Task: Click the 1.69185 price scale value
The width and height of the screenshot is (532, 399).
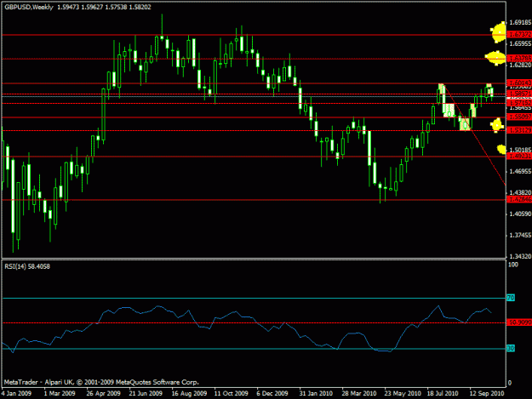Action: tap(520, 22)
